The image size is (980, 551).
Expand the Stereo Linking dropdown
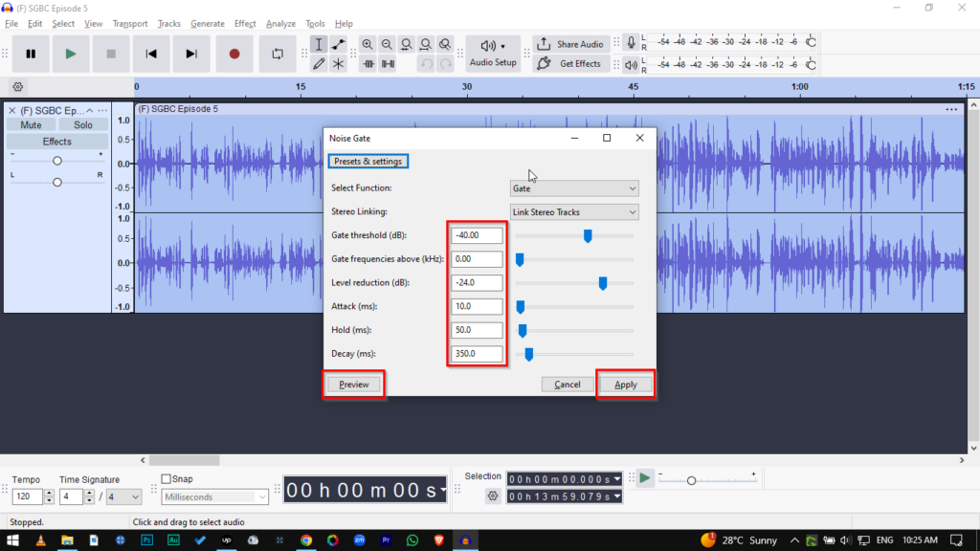pos(574,211)
